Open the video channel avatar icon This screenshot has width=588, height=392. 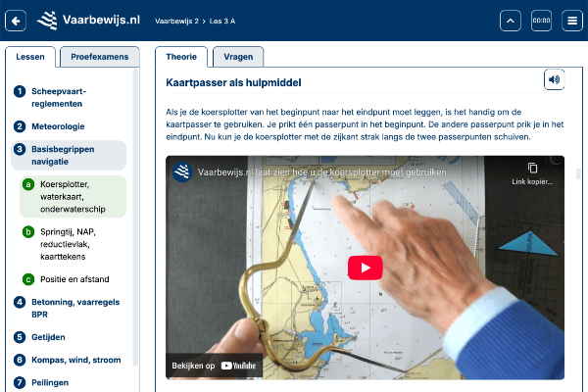pyautogui.click(x=182, y=172)
